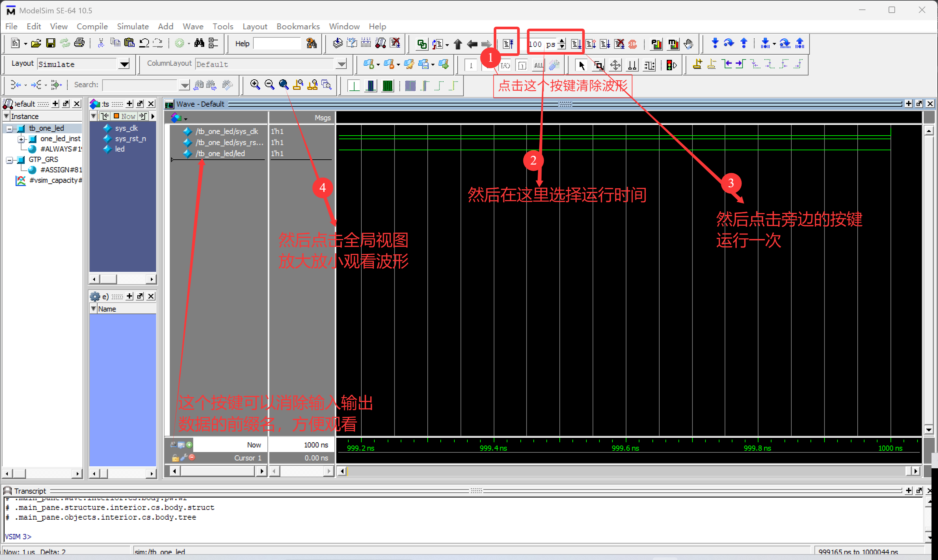The height and width of the screenshot is (560, 938).
Task: Select sys_rst_n in Objects pane
Action: tap(130, 139)
